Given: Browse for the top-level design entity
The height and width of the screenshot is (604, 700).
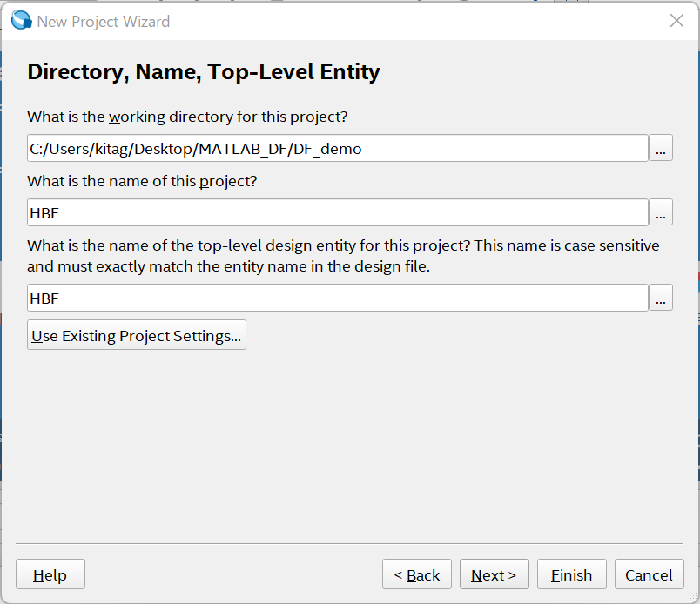Looking at the screenshot, I should tap(661, 298).
